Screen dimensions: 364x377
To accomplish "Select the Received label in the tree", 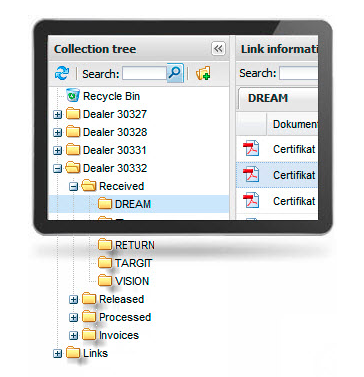I will tap(121, 186).
